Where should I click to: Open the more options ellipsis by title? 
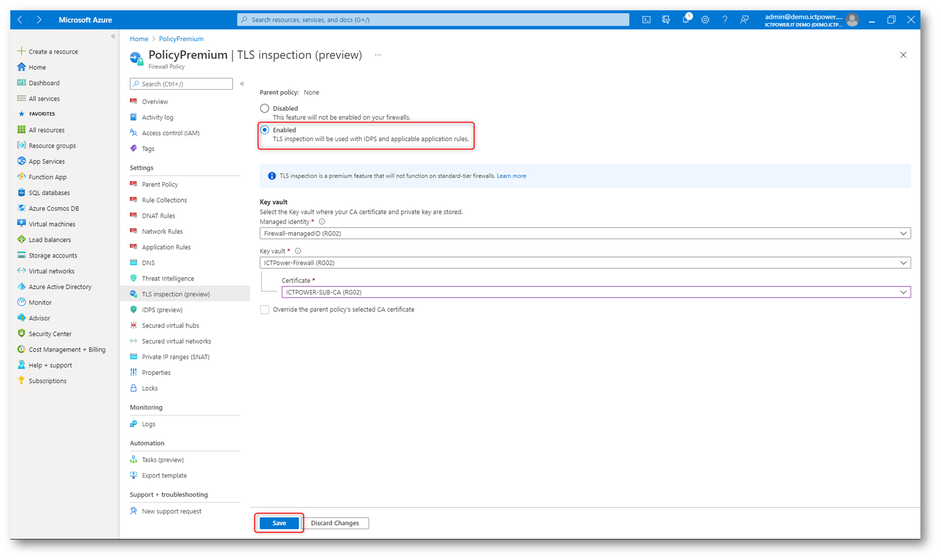pos(378,55)
